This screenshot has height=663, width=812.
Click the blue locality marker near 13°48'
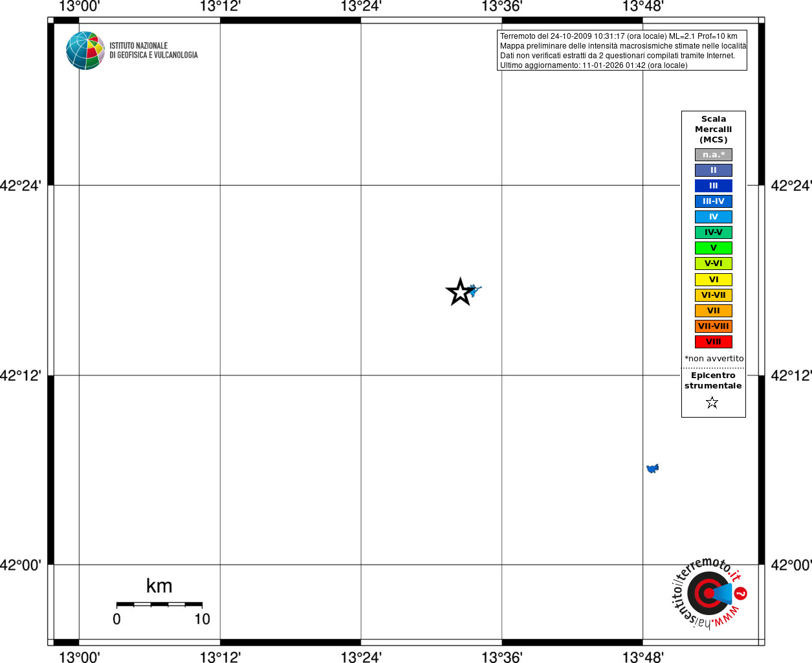point(652,468)
